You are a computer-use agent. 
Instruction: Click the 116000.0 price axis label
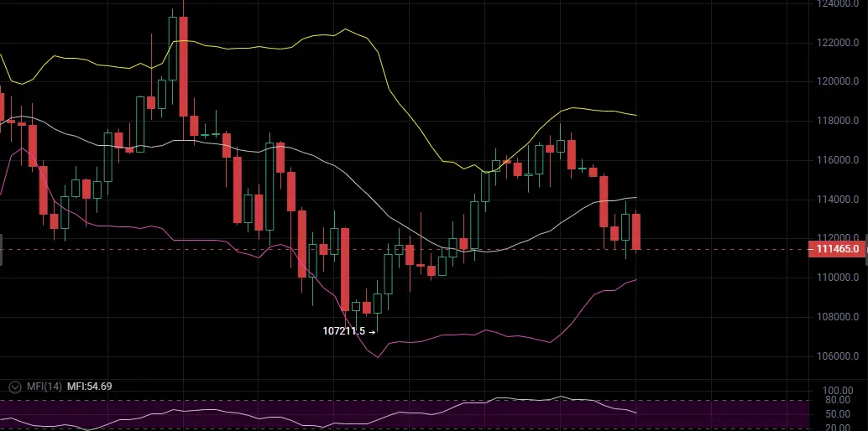coord(838,160)
